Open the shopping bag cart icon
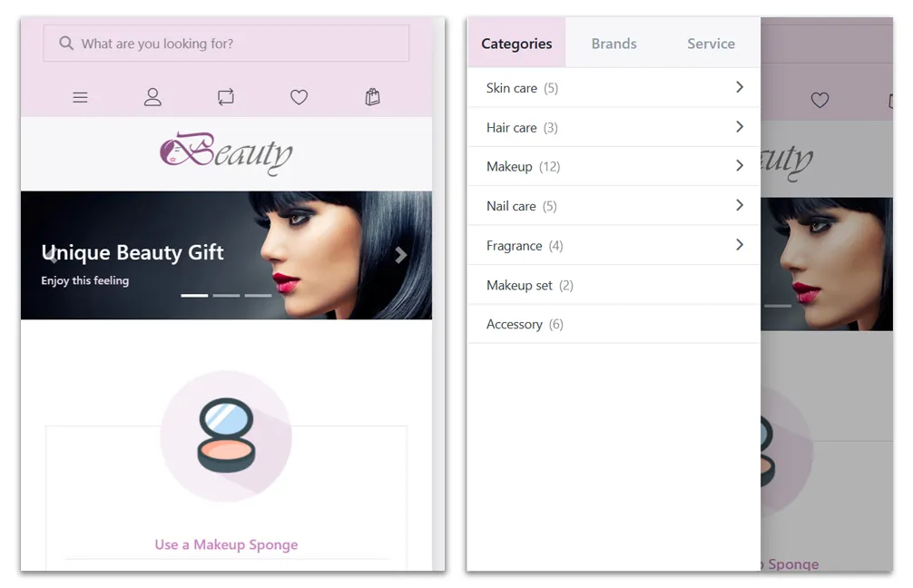The width and height of the screenshot is (913, 588). (373, 97)
